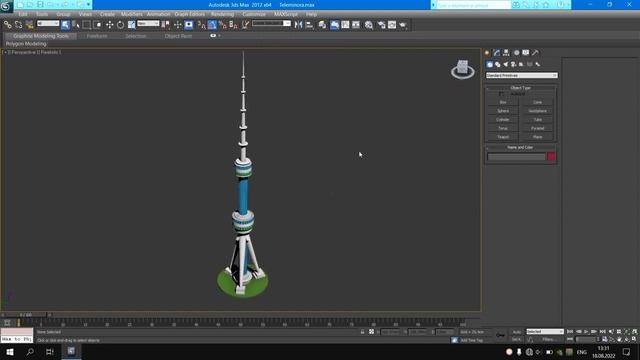Screen dimensions: 640x360
Task: Click the time slider handle
Action: click(26, 315)
